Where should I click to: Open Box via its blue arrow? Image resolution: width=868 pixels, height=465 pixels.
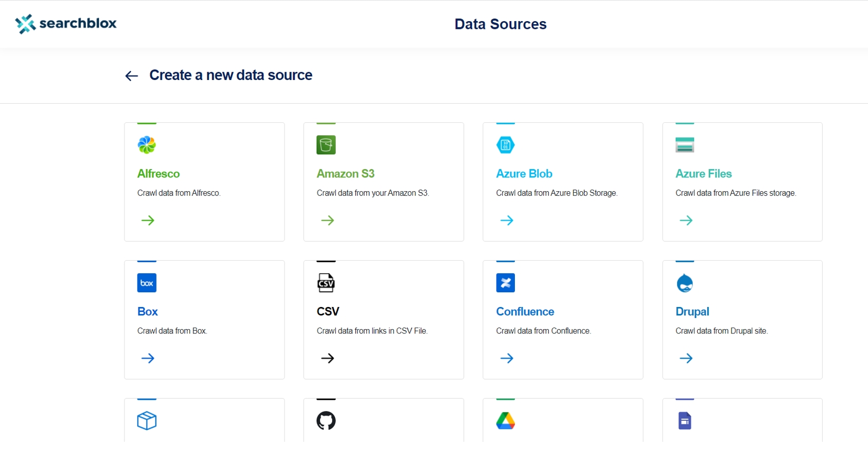[x=148, y=358]
